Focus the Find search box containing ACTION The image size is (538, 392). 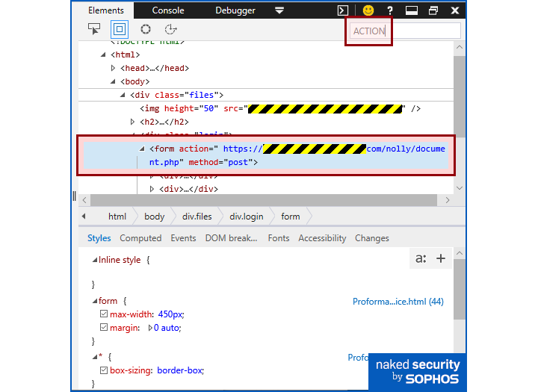[x=405, y=31]
